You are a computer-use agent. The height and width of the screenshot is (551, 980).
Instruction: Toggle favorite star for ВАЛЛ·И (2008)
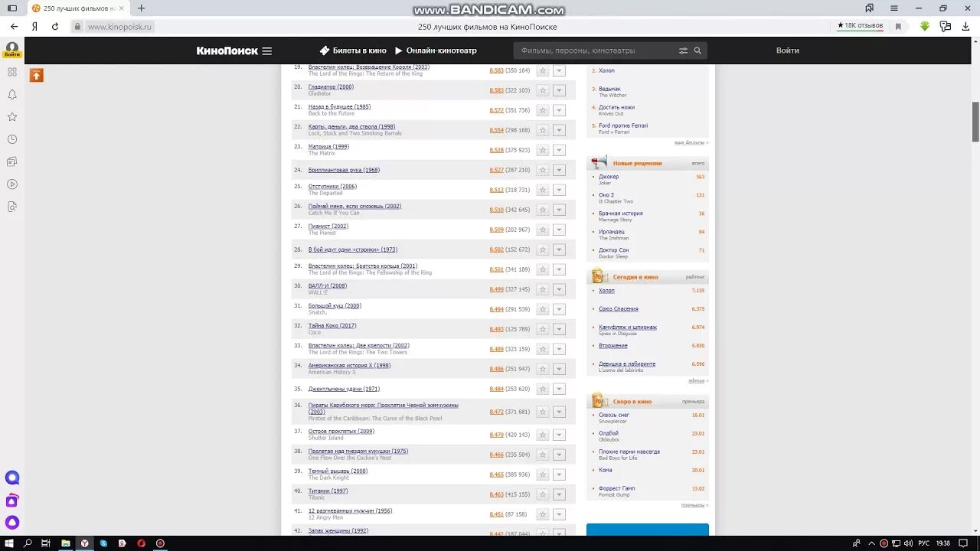543,289
